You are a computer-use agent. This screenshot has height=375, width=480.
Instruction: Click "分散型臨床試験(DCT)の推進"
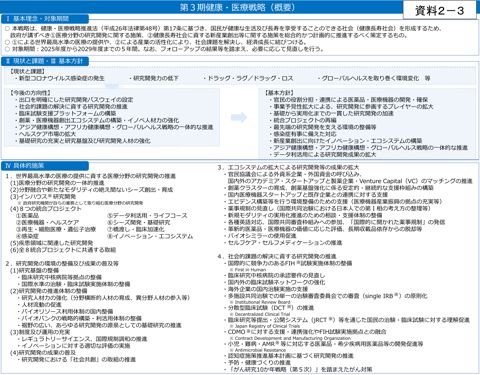pos(269,308)
